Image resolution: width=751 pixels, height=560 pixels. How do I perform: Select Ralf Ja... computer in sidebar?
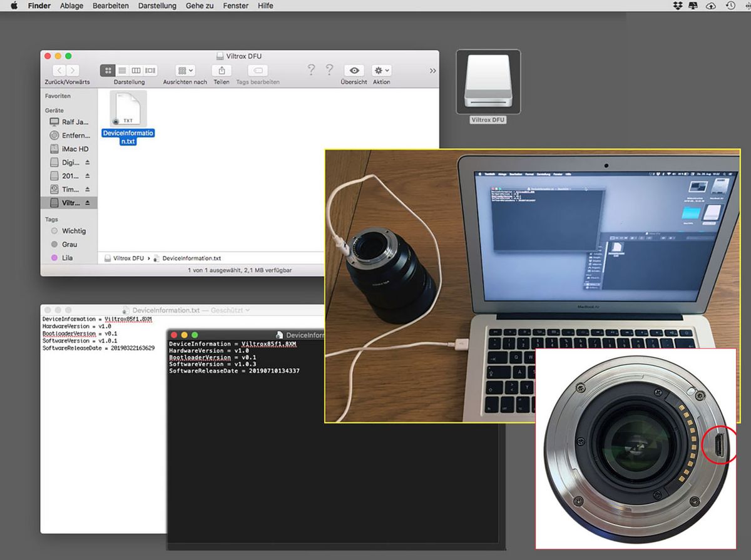tap(69, 122)
